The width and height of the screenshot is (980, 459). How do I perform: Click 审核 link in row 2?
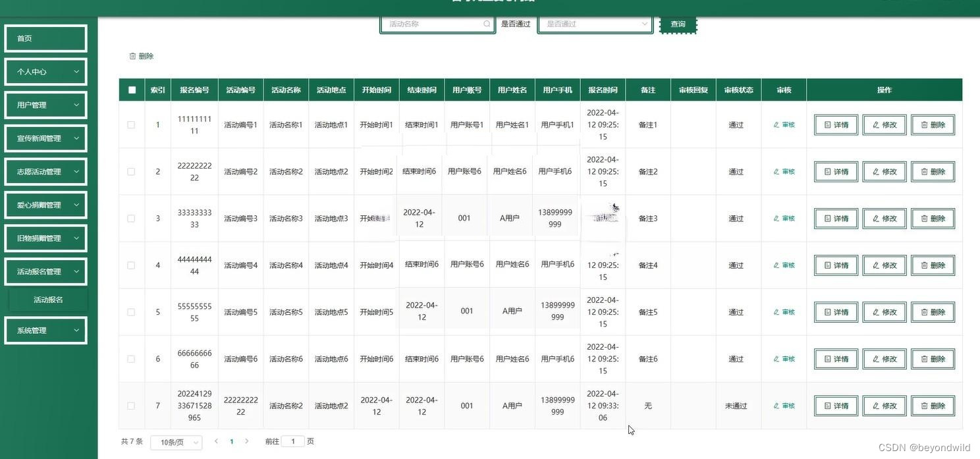click(x=784, y=171)
